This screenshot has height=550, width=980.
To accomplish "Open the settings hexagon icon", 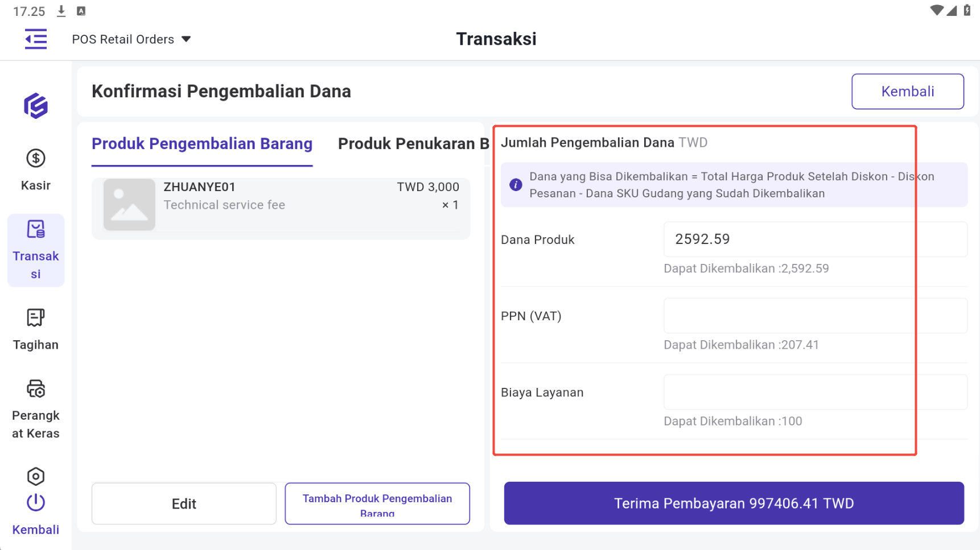I will [x=36, y=476].
